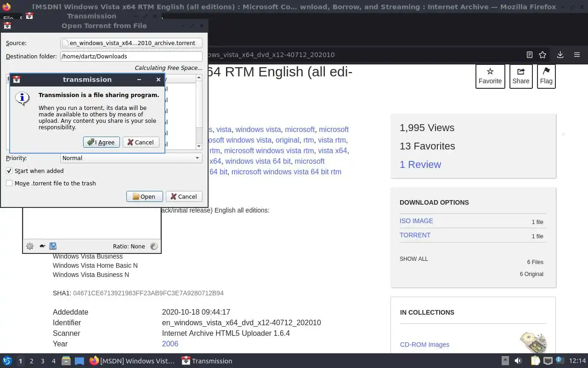
Task: Click the Source torrent file chooser
Action: tap(131, 43)
